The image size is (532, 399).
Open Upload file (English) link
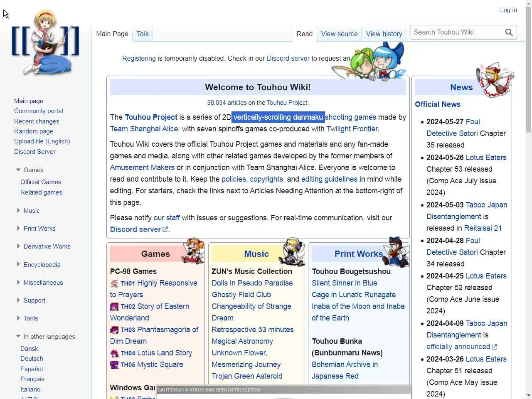tap(42, 141)
